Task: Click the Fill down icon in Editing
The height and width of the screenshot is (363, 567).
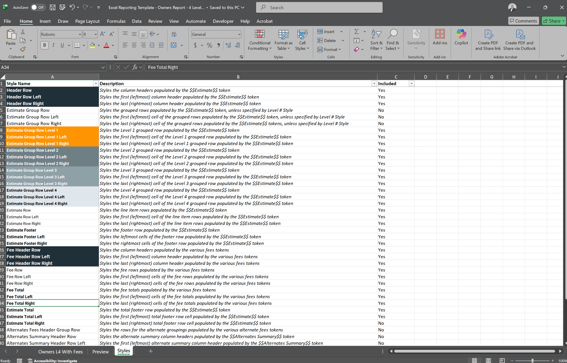Action: coord(357,40)
